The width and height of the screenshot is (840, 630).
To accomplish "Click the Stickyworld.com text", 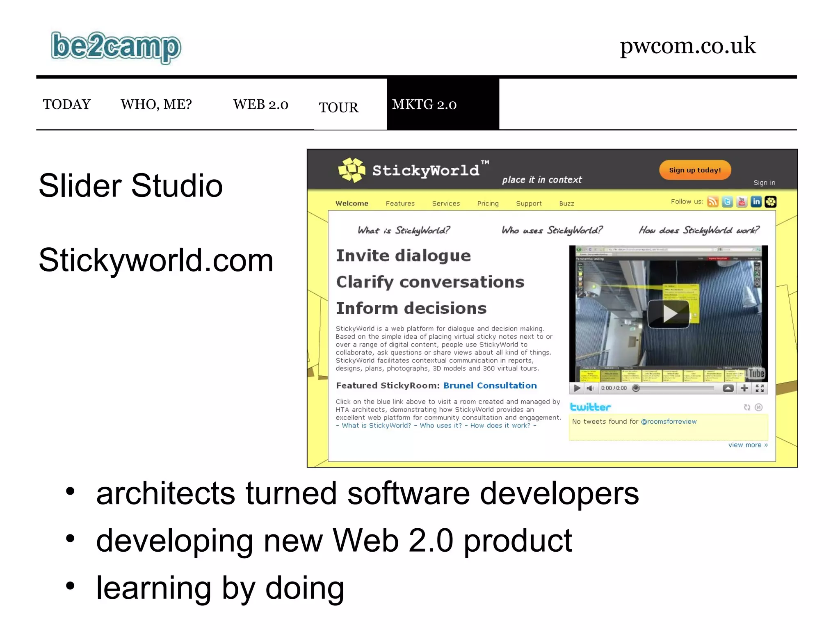I will point(156,262).
